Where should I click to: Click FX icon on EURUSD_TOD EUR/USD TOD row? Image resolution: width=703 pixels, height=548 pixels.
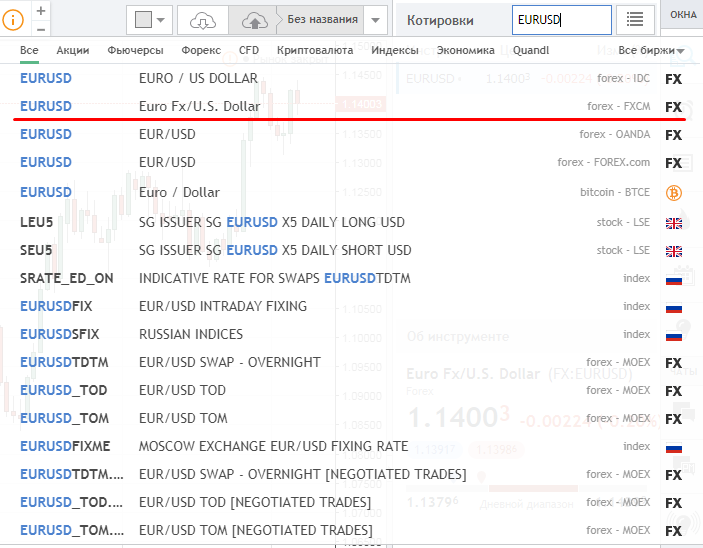coord(673,391)
